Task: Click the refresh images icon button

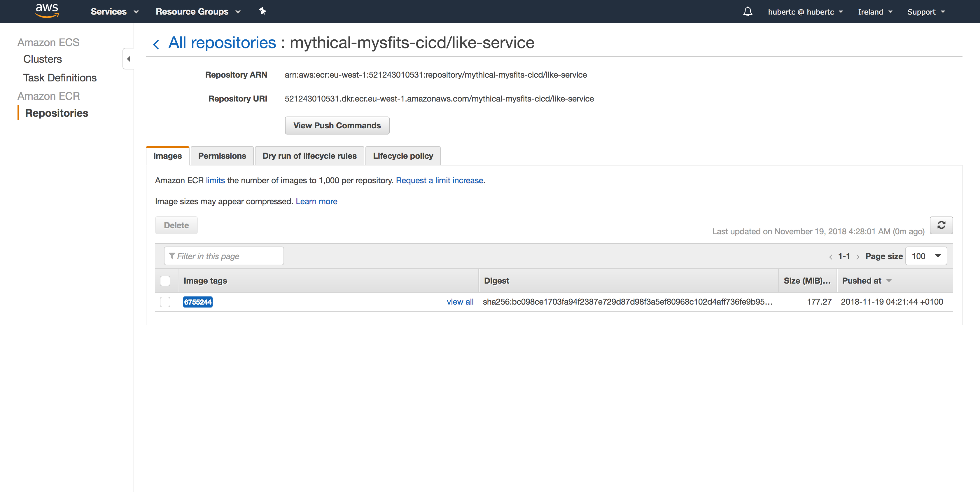Action: point(941,225)
